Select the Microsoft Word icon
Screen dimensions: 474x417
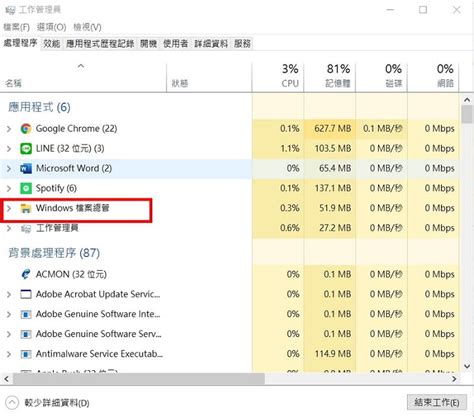point(26,169)
